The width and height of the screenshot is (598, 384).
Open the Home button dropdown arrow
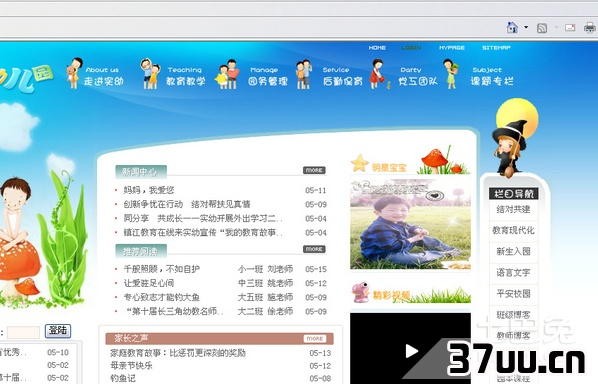[x=526, y=27]
